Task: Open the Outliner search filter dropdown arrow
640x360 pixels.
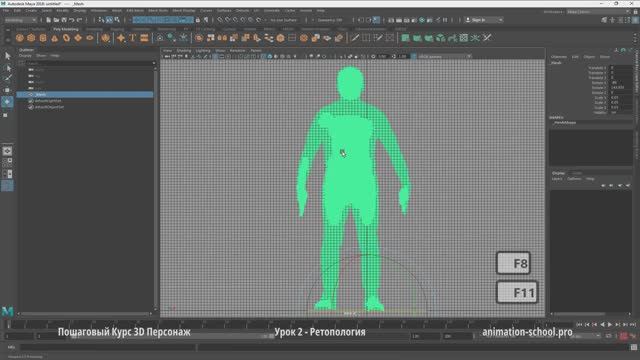Action: click(x=153, y=63)
